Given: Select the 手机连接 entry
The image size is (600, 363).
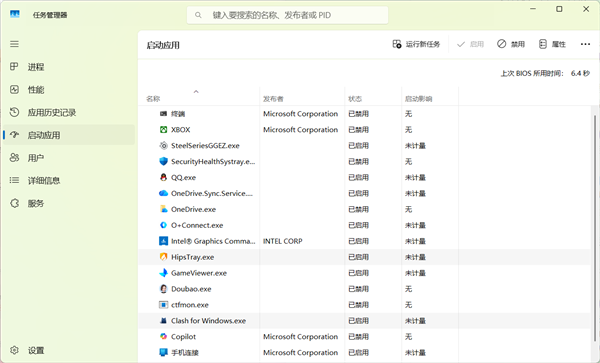Looking at the screenshot, I should (185, 353).
